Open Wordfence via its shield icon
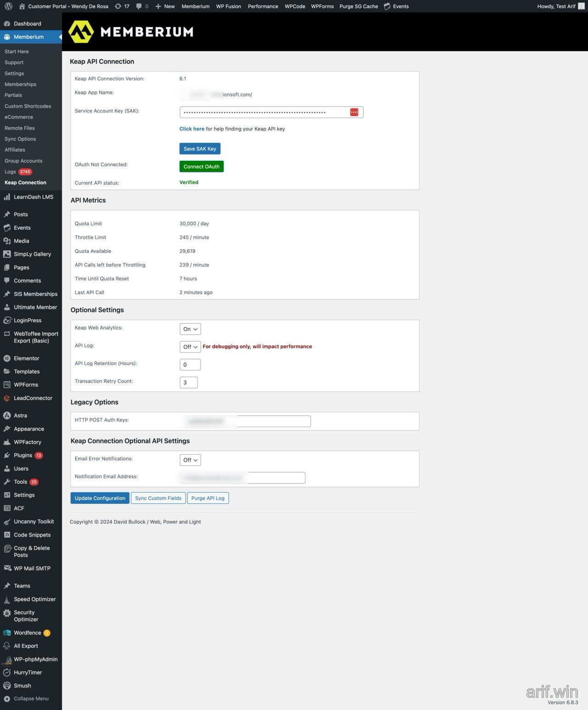This screenshot has width=588, height=710. [7, 632]
